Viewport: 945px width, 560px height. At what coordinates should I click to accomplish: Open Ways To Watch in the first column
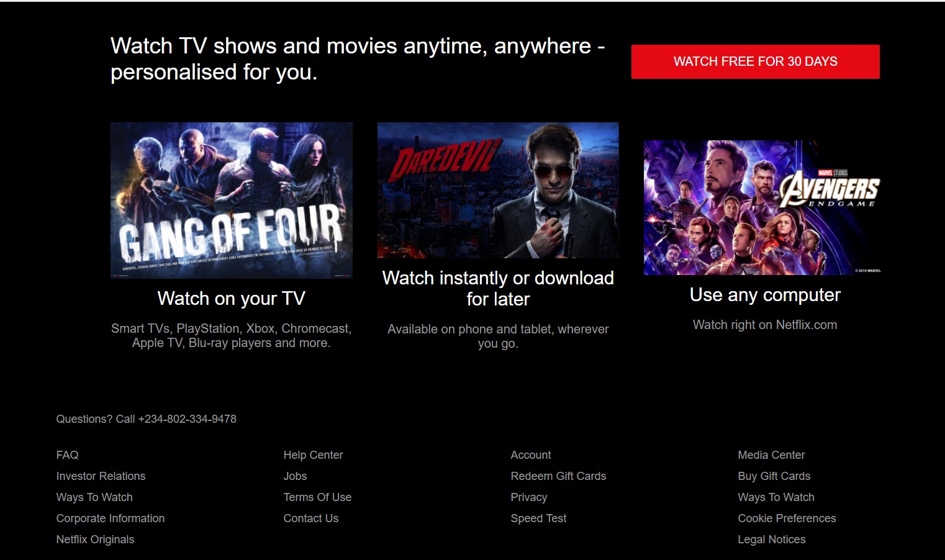click(x=94, y=497)
